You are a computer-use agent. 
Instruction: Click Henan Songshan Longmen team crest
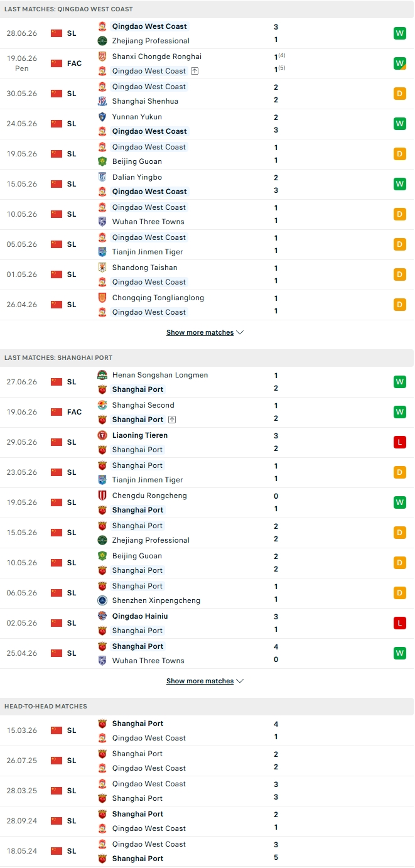click(x=102, y=375)
